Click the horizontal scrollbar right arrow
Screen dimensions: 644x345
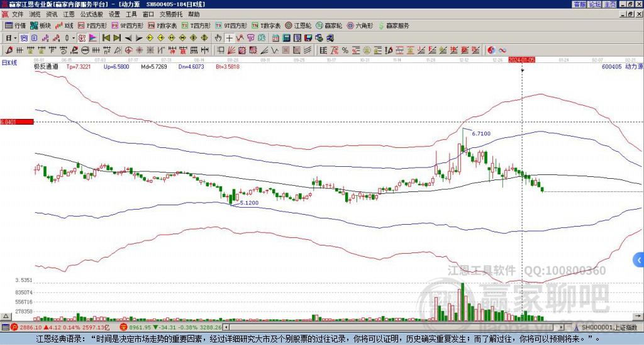[562, 327]
